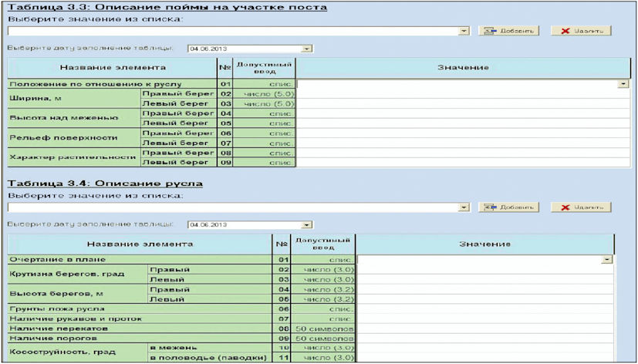The image size is (638, 364).
Task: Open value list combo box for Table 3.3
Action: pyautogui.click(x=464, y=31)
